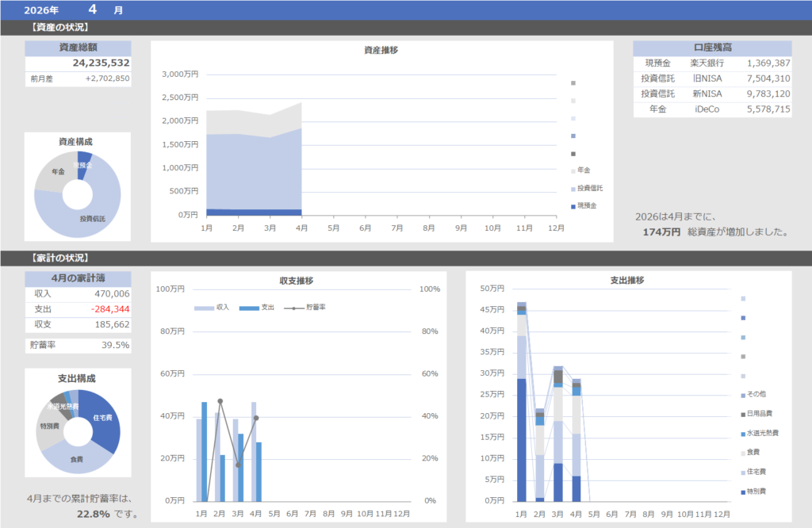
Task: Click the 資産構成 donut chart title
Action: 75,142
